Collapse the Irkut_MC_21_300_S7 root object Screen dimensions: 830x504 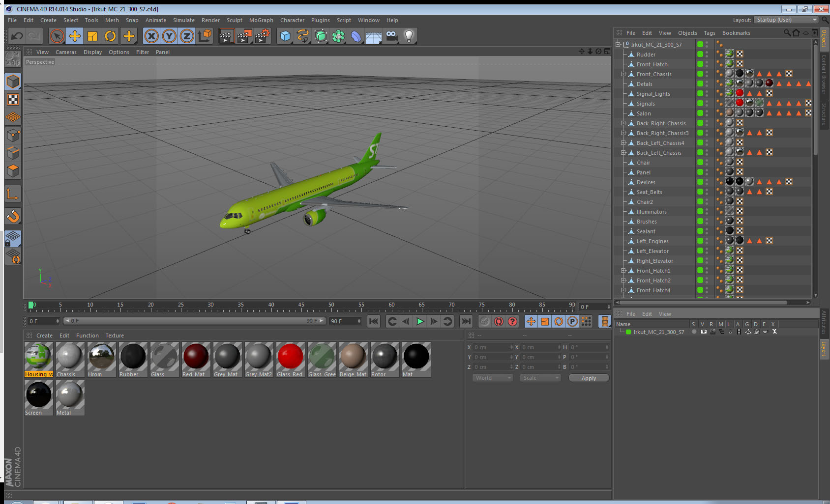coord(618,44)
